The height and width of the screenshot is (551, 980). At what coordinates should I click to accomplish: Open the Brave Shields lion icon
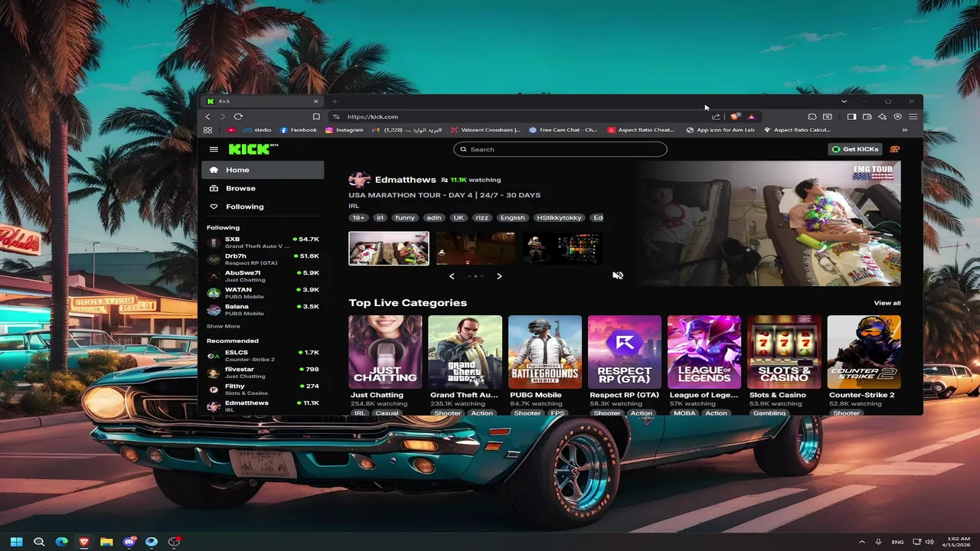735,116
